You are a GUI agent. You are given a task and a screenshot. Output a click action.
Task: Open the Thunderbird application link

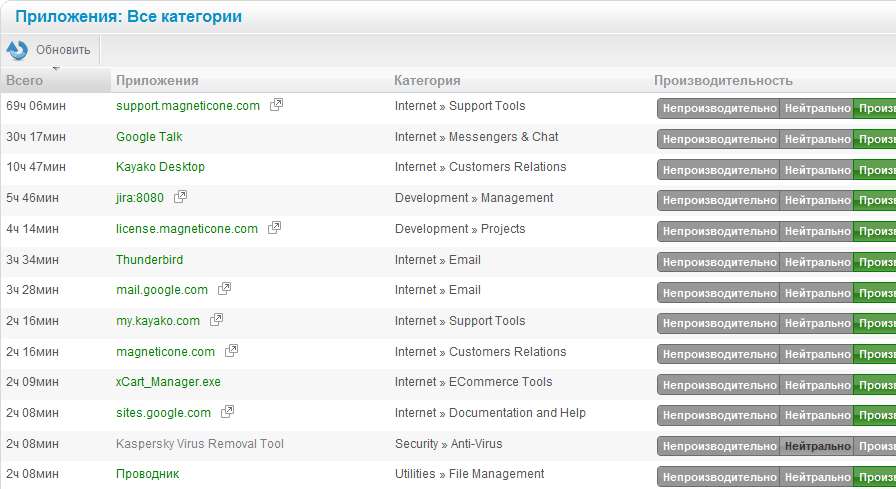click(150, 259)
